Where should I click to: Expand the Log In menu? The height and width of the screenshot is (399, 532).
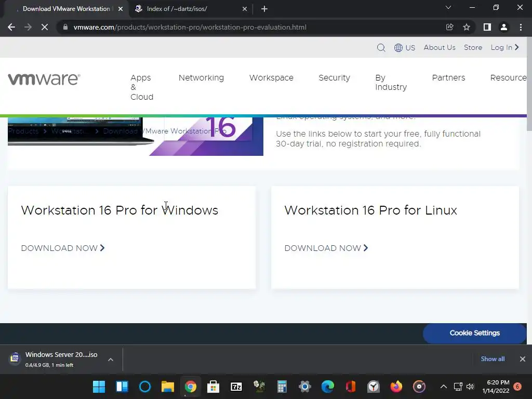[505, 47]
